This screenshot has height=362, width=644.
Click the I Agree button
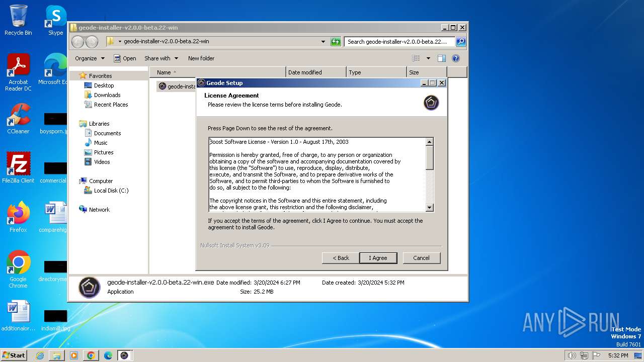(x=378, y=258)
